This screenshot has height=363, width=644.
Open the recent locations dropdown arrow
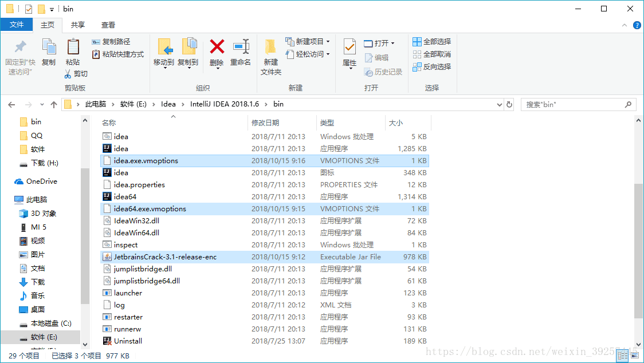tap(42, 105)
